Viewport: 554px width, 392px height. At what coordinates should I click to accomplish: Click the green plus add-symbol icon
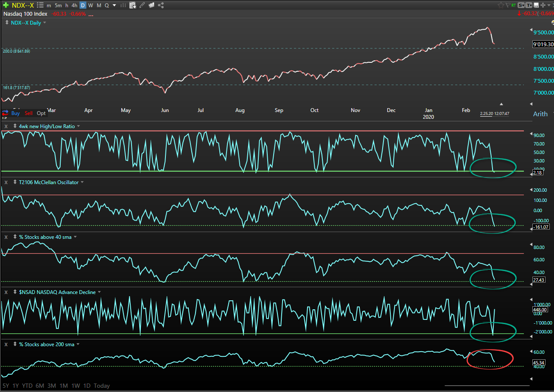6,6
